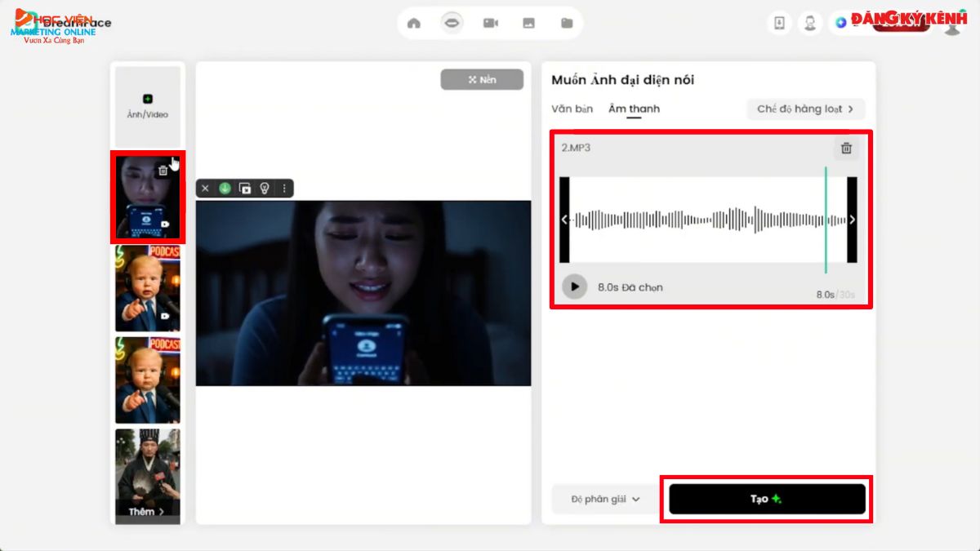Screen dimensions: 980x551
Task: Delete the 2.MP3 audio using the trash icon
Action: (x=846, y=149)
